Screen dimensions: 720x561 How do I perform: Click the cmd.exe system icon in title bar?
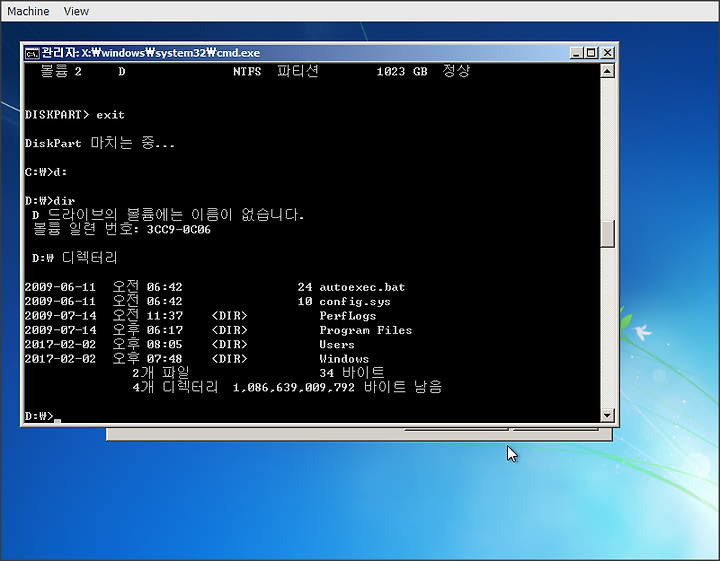pos(32,53)
